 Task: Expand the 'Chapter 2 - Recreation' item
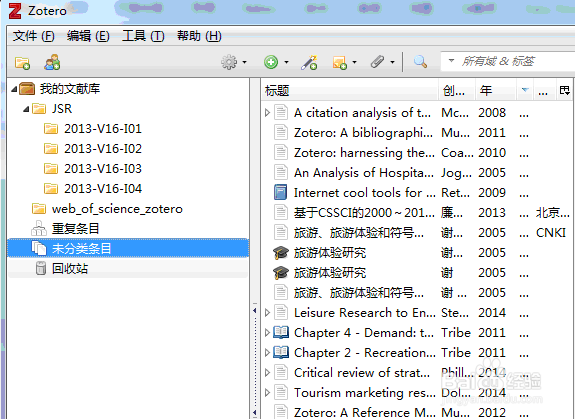pos(267,353)
